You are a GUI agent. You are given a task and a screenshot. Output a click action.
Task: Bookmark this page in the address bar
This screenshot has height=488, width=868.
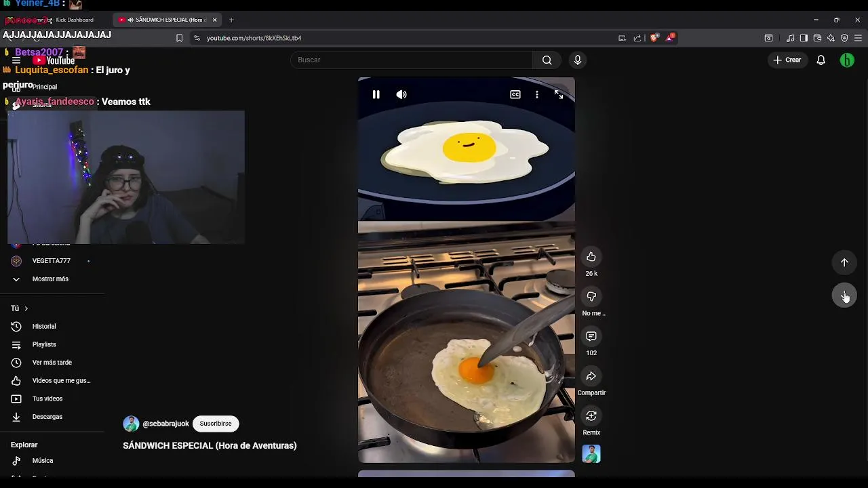click(179, 38)
